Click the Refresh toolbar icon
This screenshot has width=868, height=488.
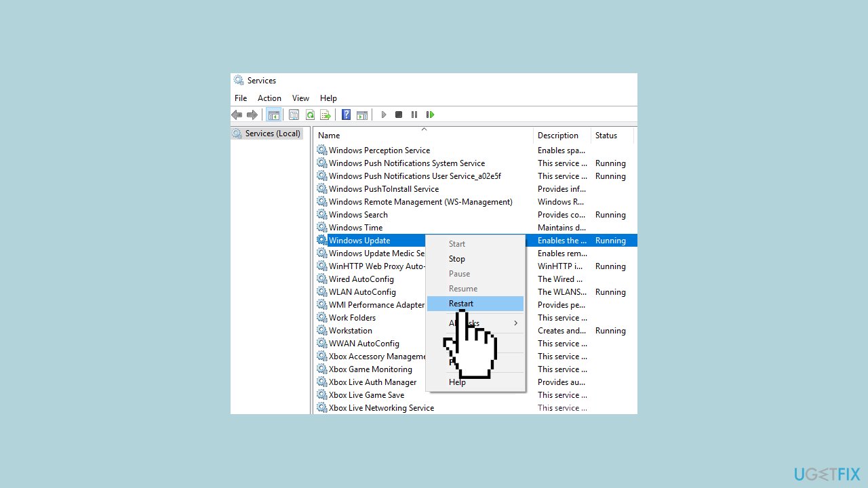pyautogui.click(x=310, y=115)
